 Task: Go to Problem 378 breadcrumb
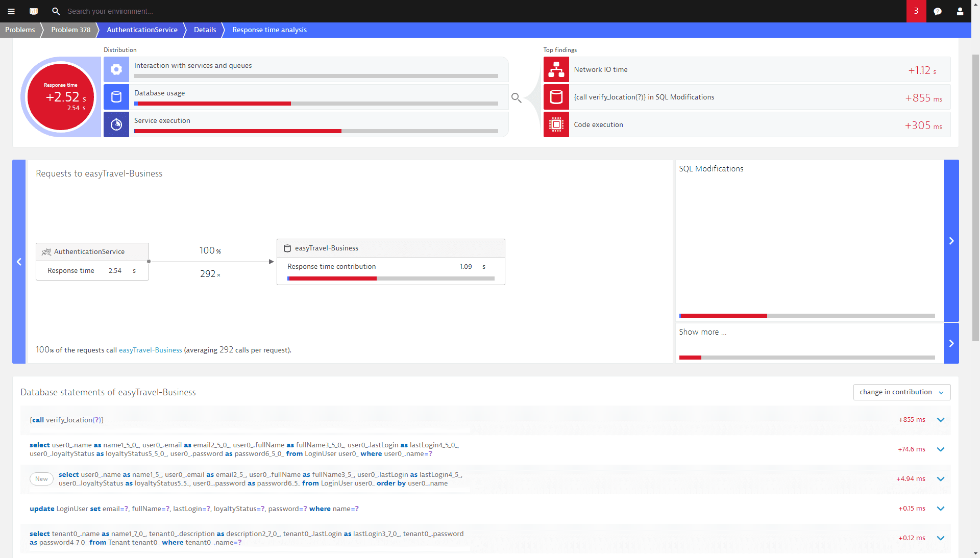tap(71, 30)
